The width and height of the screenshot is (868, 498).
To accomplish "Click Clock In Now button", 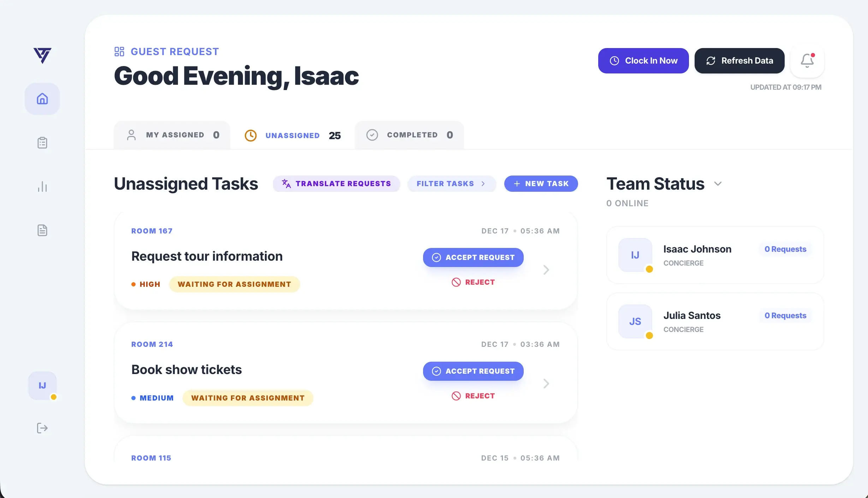I will click(x=643, y=61).
